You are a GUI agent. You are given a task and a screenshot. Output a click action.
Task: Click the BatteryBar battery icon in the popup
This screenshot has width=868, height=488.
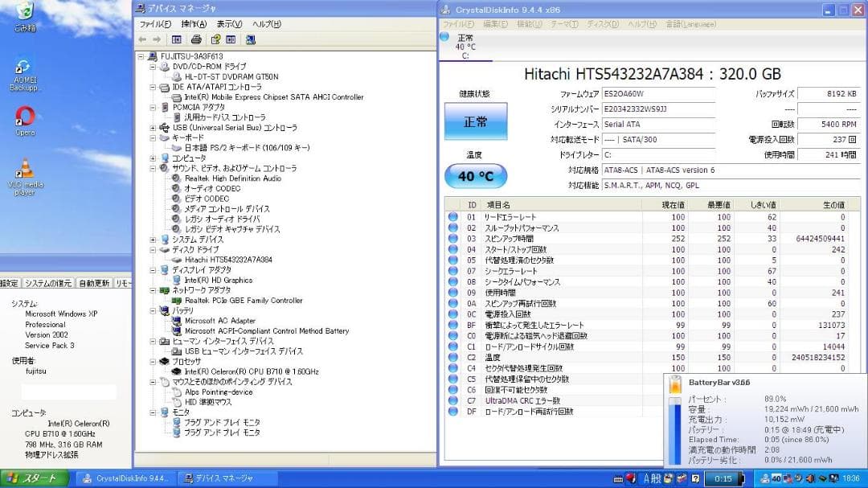click(x=675, y=385)
